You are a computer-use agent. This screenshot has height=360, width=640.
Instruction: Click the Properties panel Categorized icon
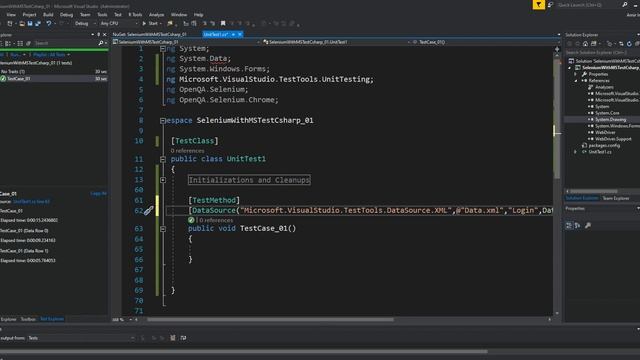[x=569, y=225]
